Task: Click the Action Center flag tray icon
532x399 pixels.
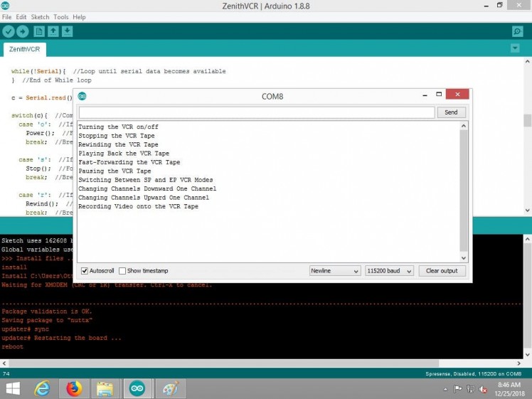Action: point(458,389)
